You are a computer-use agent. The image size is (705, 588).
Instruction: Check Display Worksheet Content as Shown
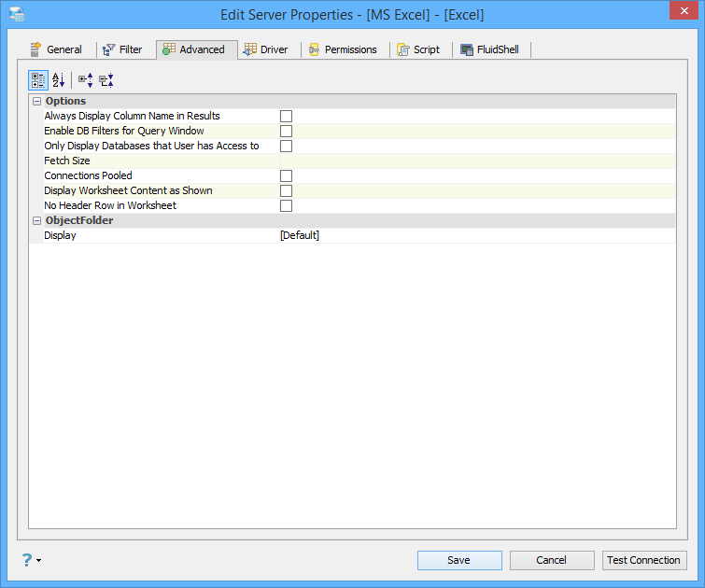click(286, 190)
